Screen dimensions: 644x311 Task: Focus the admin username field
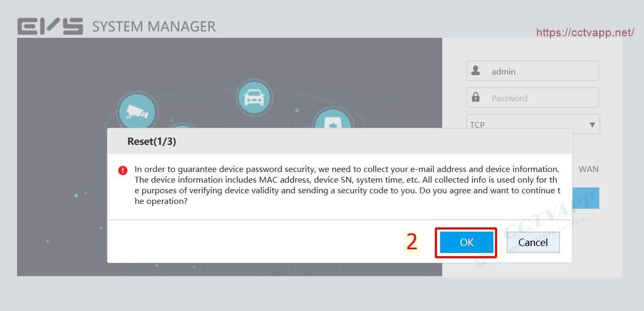point(540,71)
